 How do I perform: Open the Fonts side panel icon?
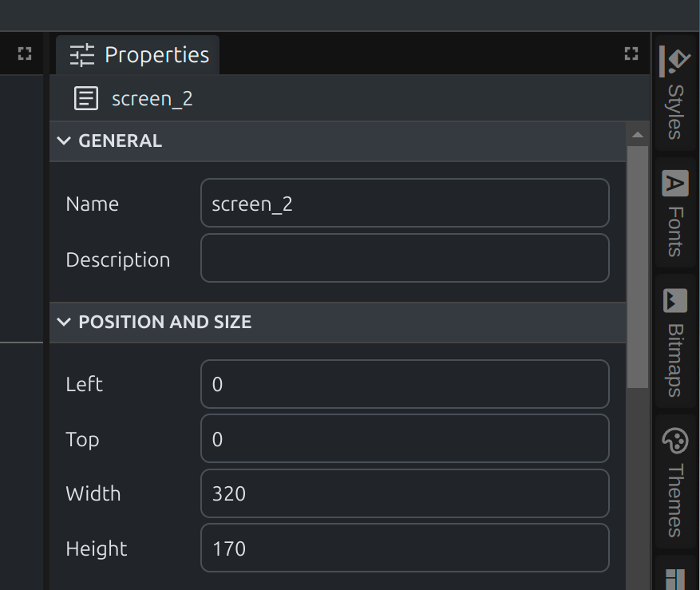(675, 184)
